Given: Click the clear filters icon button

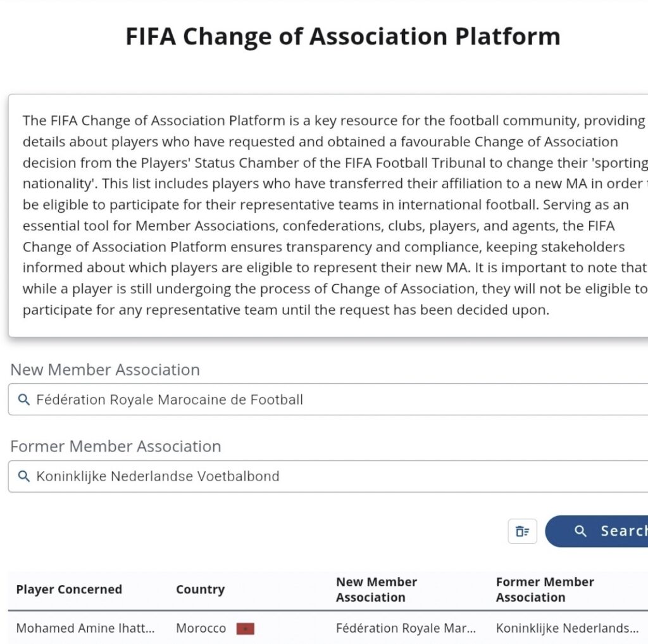Looking at the screenshot, I should 522,531.
